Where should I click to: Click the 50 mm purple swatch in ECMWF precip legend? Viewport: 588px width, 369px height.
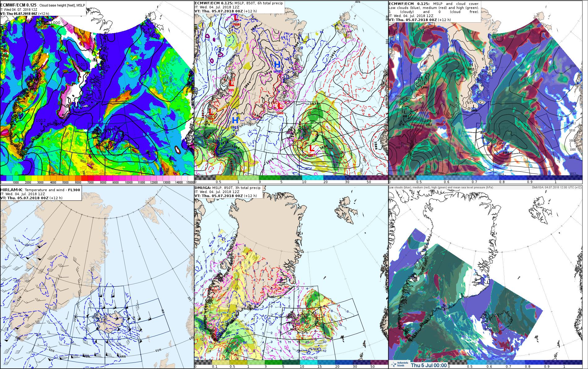pos(377,178)
